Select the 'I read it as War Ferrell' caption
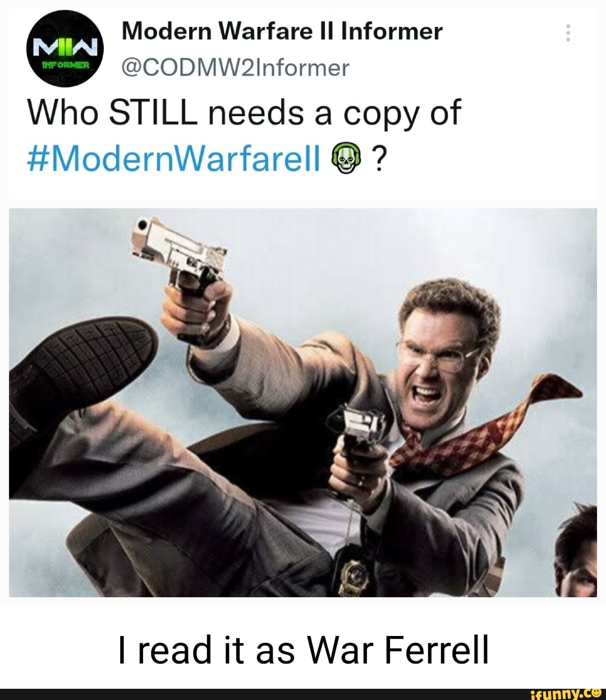This screenshot has height=700, width=606. [x=303, y=650]
